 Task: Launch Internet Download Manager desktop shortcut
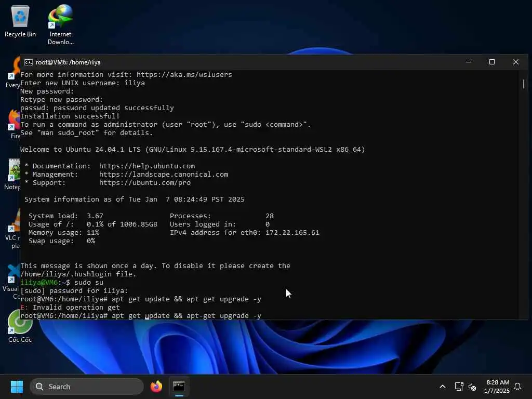click(60, 24)
